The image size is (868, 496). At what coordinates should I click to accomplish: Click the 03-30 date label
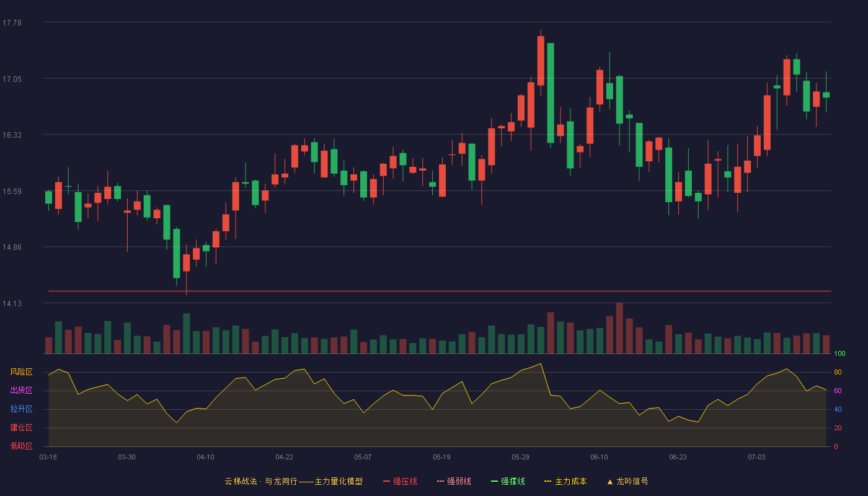(x=126, y=457)
